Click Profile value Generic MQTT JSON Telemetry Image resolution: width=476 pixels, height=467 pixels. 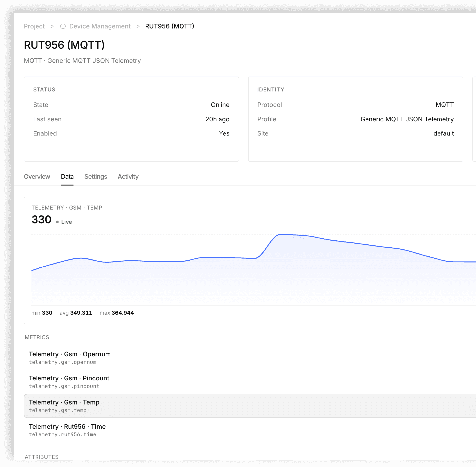(x=407, y=119)
